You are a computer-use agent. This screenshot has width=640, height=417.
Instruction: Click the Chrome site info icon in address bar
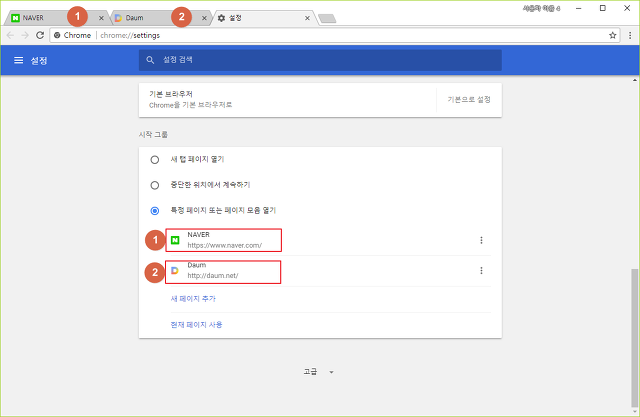[57, 35]
